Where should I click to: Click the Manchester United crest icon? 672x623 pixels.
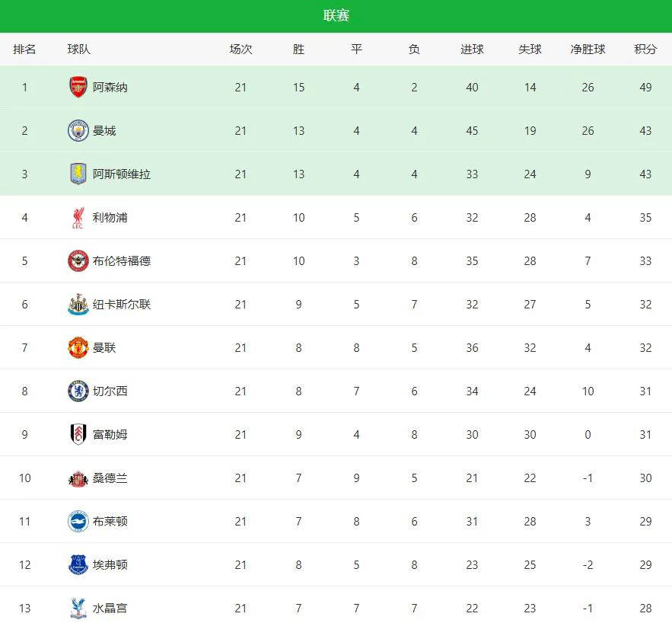[78, 348]
